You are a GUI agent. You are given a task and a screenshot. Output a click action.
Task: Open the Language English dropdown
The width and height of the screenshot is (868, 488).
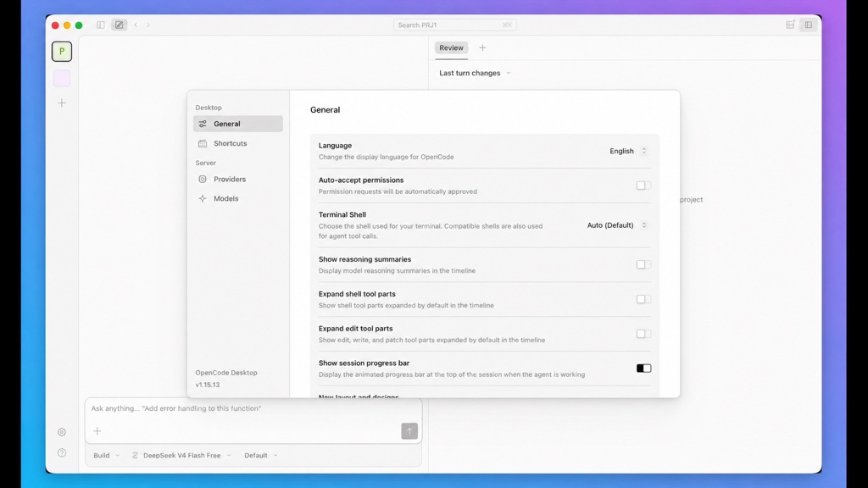[628, 151]
